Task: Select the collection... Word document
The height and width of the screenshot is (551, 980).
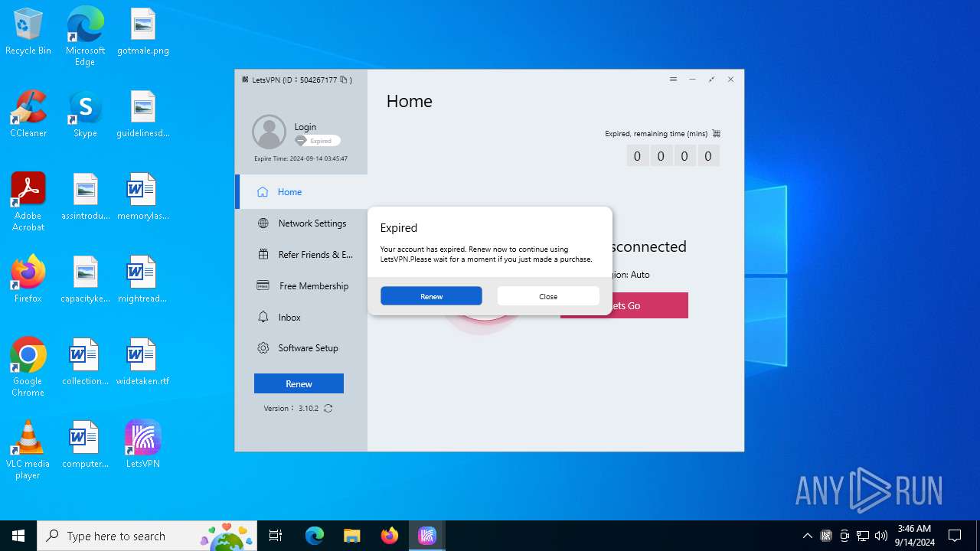Action: pyautogui.click(x=85, y=362)
